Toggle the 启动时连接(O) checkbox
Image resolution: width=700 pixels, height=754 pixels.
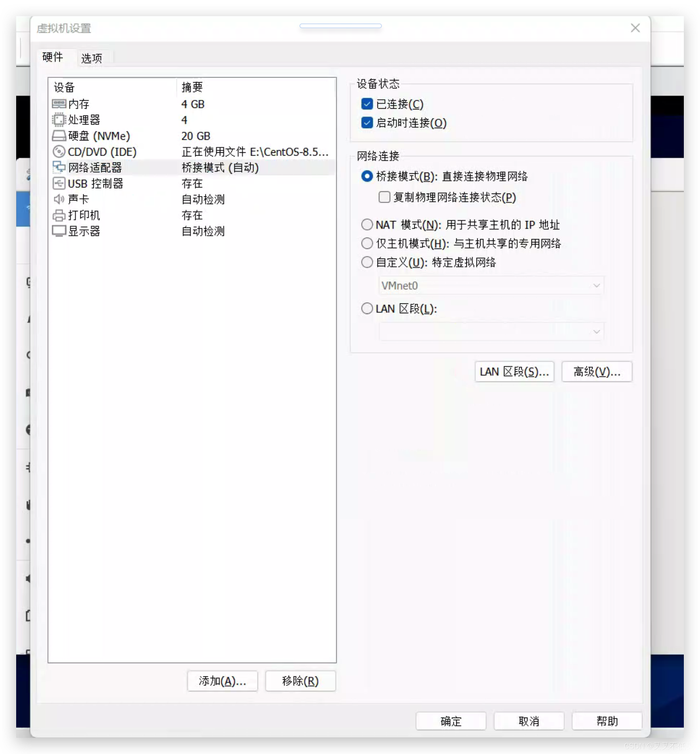[x=367, y=122]
